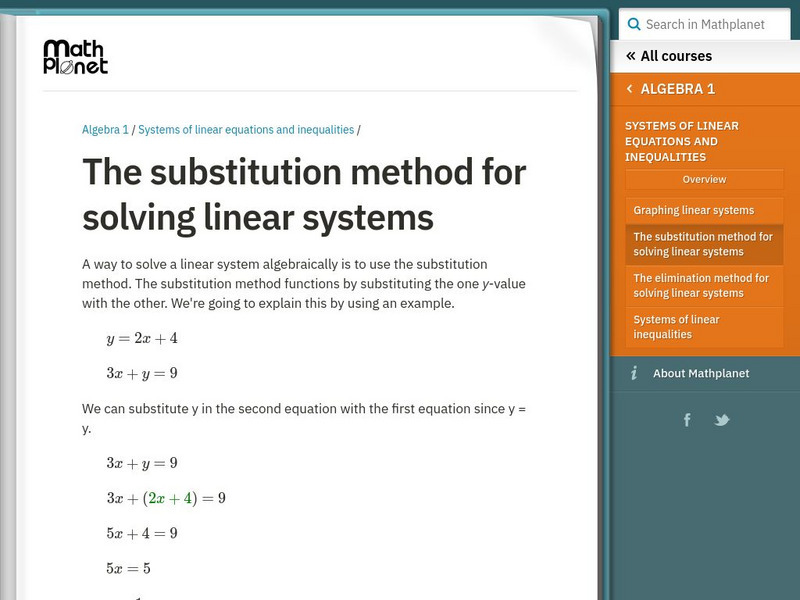Open the Twitter bird icon link
Viewport: 800px width, 600px height.
tap(721, 420)
